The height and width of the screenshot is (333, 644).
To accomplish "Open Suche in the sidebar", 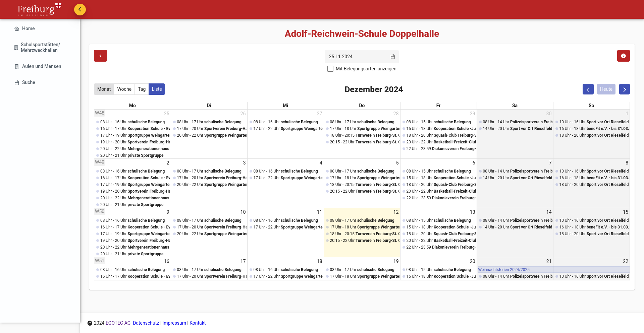I will (x=29, y=82).
